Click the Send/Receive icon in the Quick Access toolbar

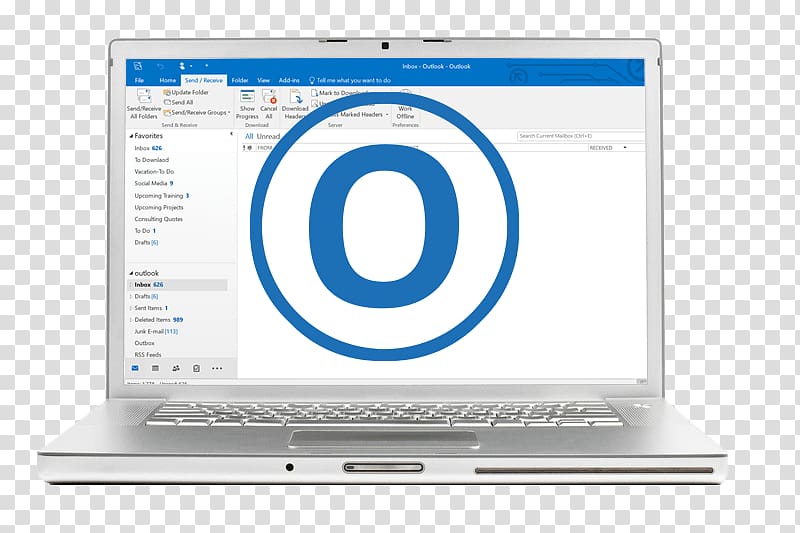click(x=138, y=66)
